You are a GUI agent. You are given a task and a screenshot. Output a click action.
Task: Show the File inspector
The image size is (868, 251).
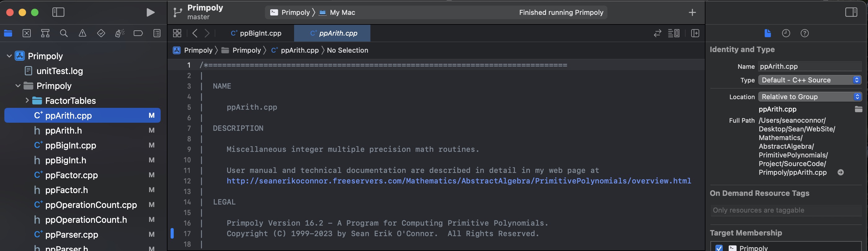click(767, 33)
